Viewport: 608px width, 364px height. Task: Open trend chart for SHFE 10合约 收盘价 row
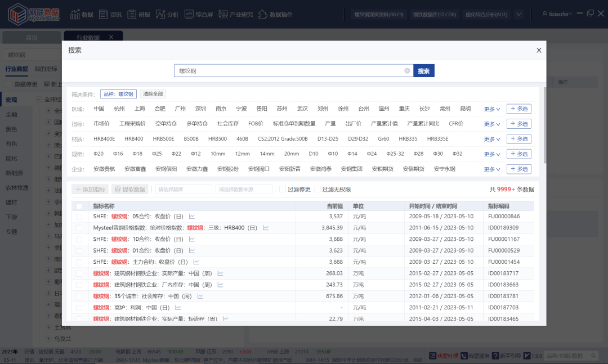[x=191, y=239]
